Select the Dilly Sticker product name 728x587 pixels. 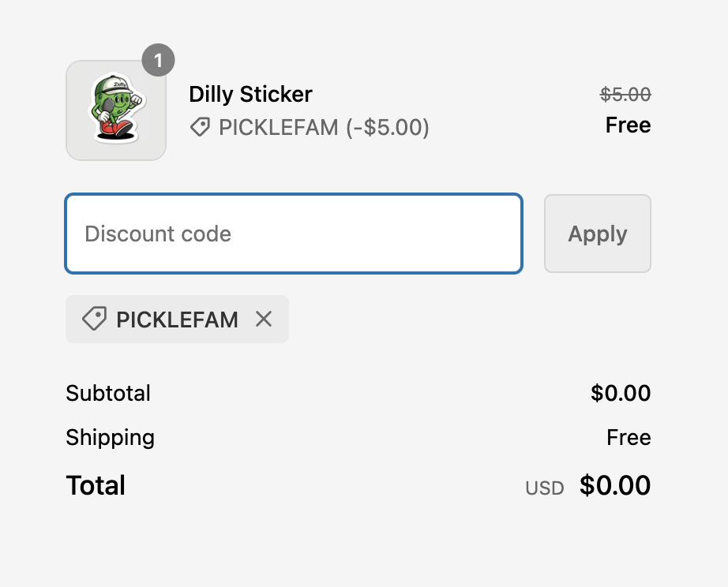coord(250,95)
